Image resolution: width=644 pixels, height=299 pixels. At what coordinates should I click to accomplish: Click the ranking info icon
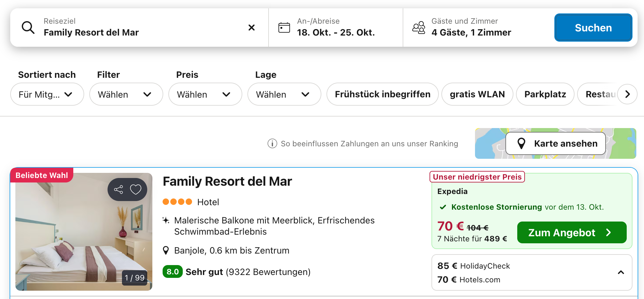pos(272,143)
